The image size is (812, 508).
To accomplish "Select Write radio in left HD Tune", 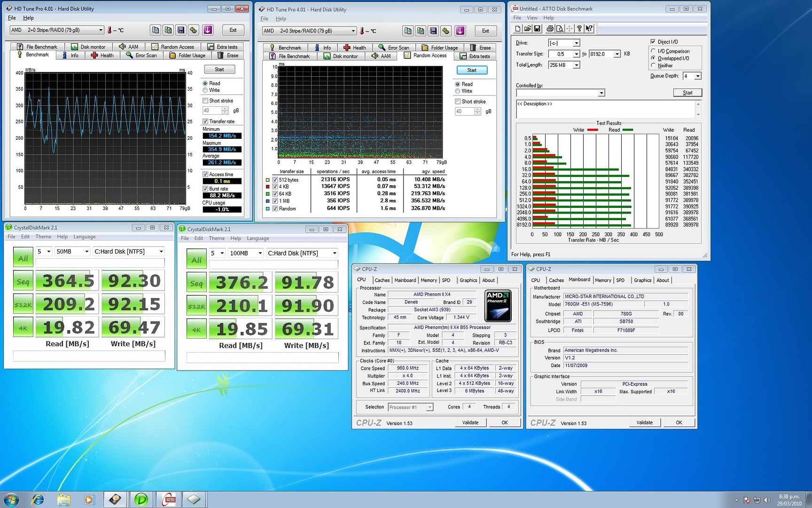I will pyautogui.click(x=205, y=90).
